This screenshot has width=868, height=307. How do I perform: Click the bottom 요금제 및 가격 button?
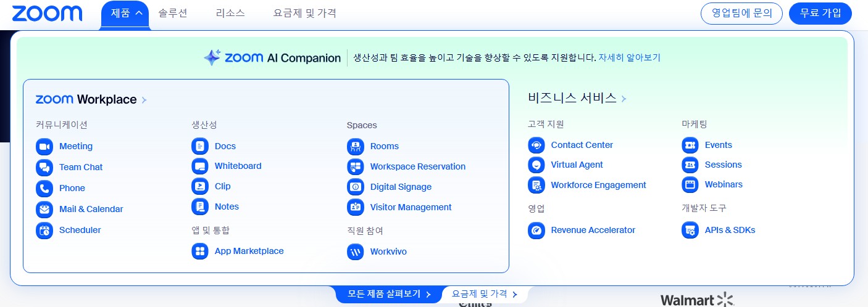pyautogui.click(x=485, y=294)
